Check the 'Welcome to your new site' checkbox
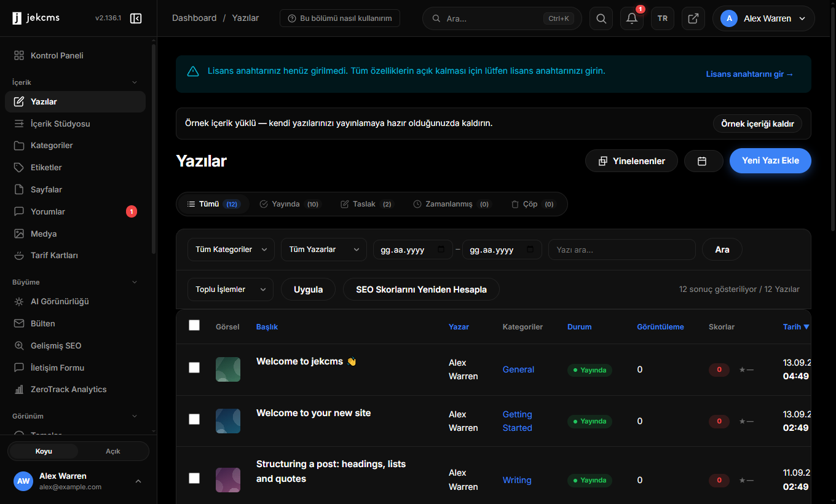 tap(194, 419)
